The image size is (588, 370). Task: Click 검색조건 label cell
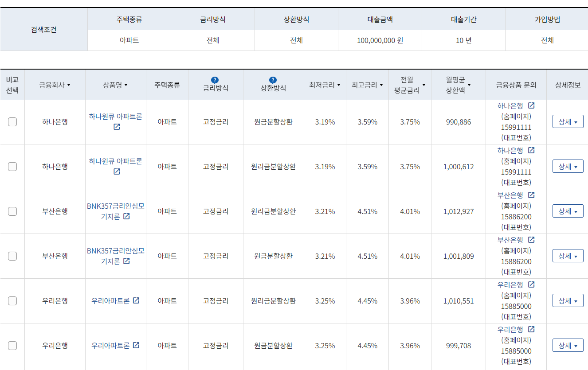click(44, 30)
